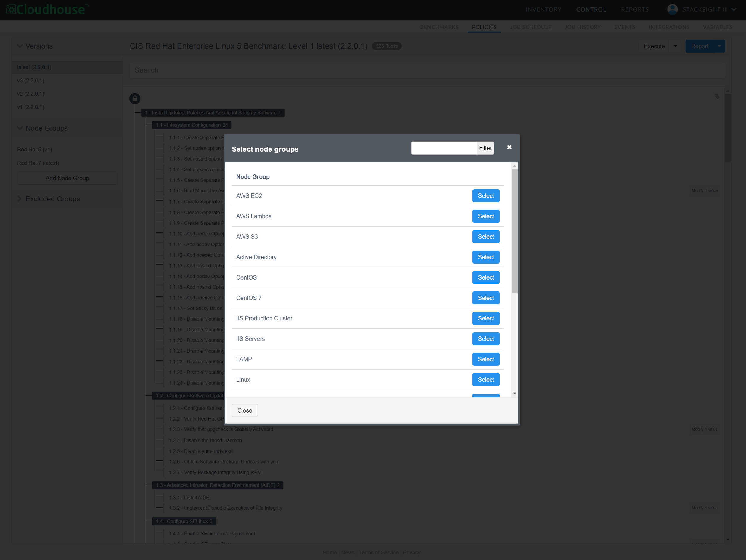Click the benchmark tree scrollbar thumb
Image resolution: width=746 pixels, height=560 pixels.
pos(727,128)
